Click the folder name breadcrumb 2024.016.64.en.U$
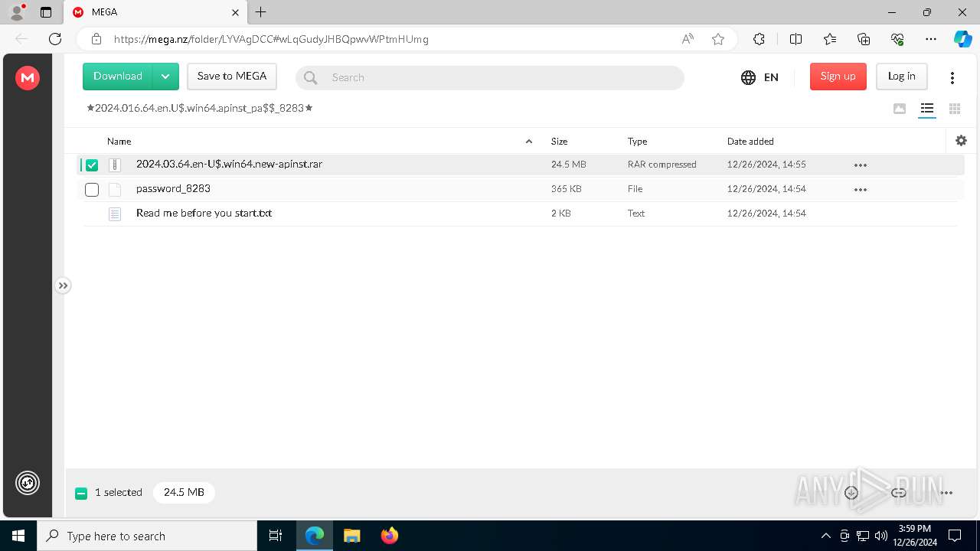The image size is (980, 551). pos(200,108)
